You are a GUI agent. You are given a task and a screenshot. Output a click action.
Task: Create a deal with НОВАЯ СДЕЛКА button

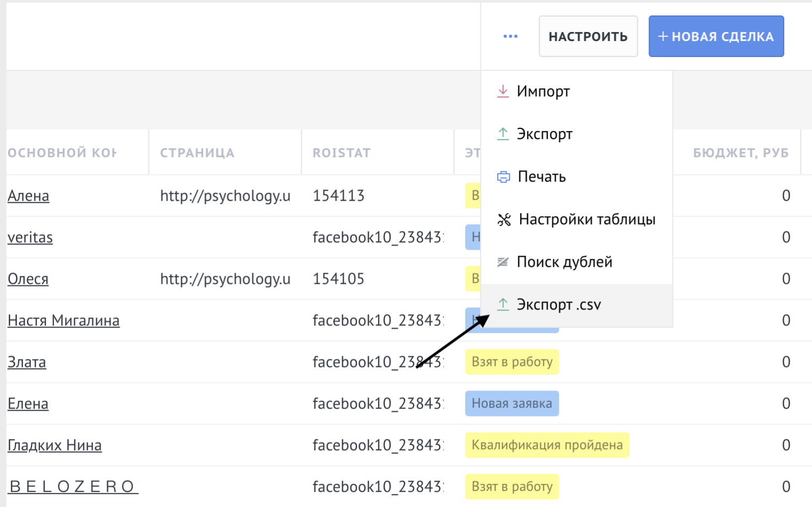tap(716, 36)
